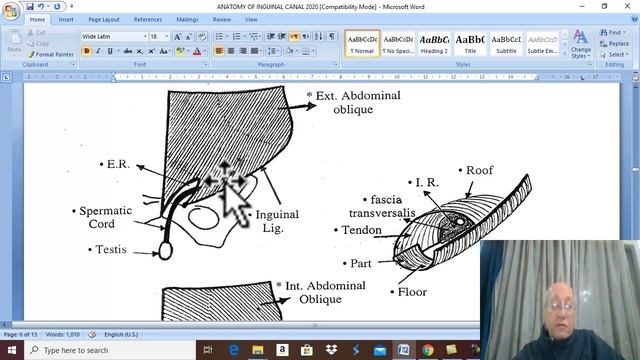Click Replace in the Editing group
Screen dimensions: 640x360
click(614, 43)
